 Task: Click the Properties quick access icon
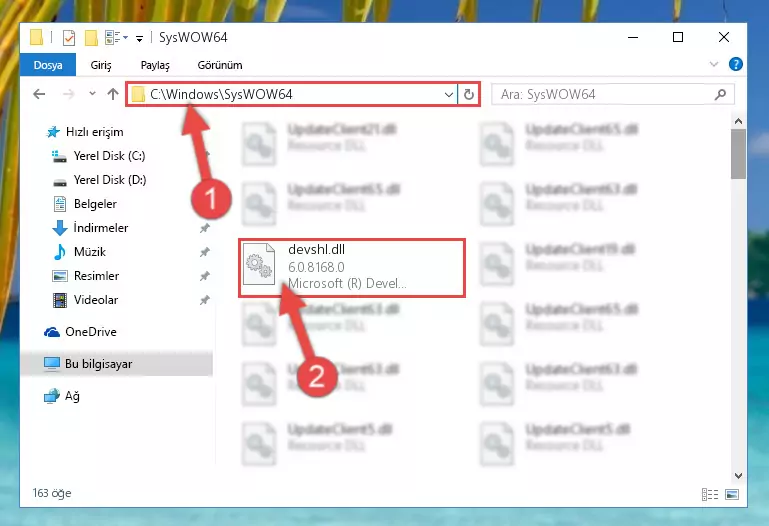pyautogui.click(x=69, y=37)
